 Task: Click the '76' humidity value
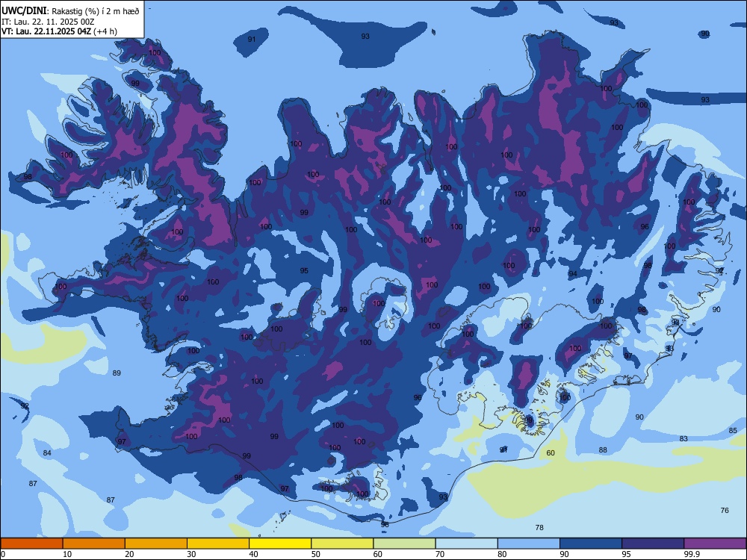[x=725, y=510]
